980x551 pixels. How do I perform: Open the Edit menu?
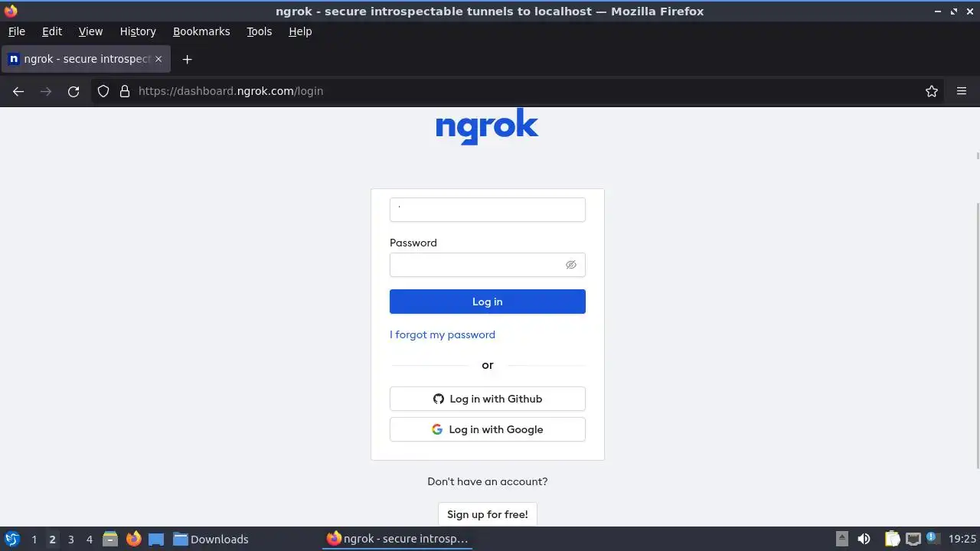coord(52,31)
